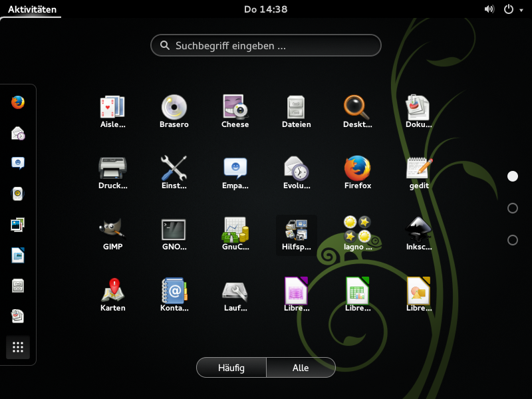Open the power system menu
This screenshot has height=399, width=532.
(508, 9)
